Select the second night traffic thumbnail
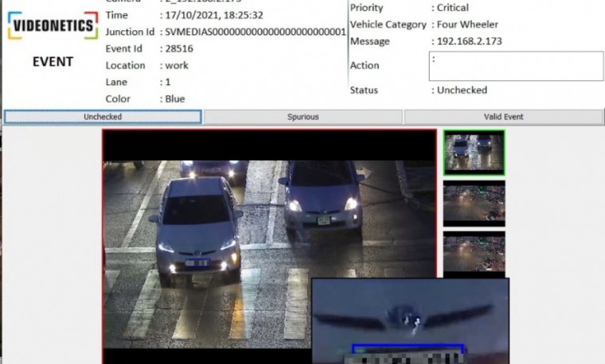This screenshot has width=605, height=364. coord(473,203)
